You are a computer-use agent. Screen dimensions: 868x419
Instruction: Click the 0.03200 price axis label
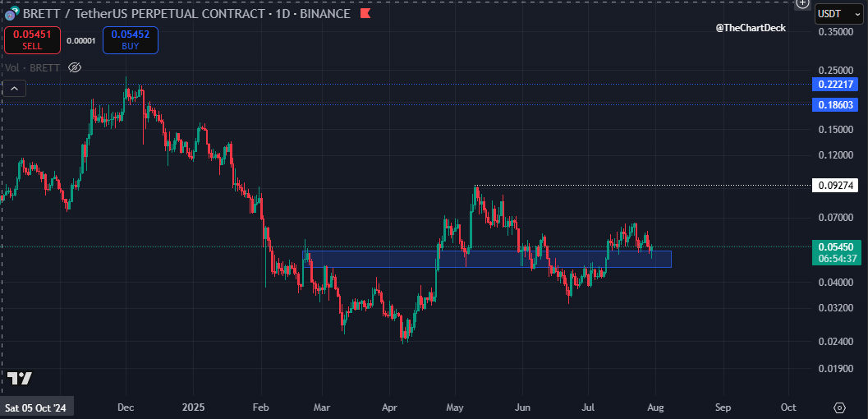[835, 308]
